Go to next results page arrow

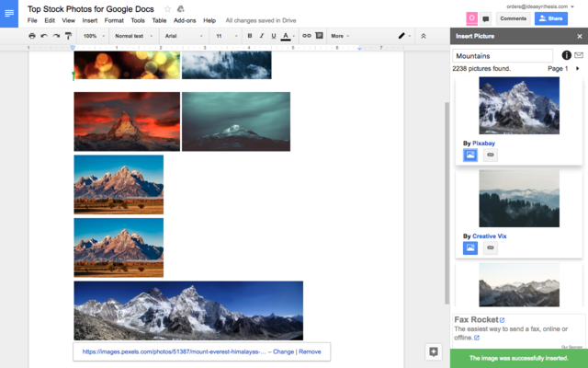(x=578, y=68)
